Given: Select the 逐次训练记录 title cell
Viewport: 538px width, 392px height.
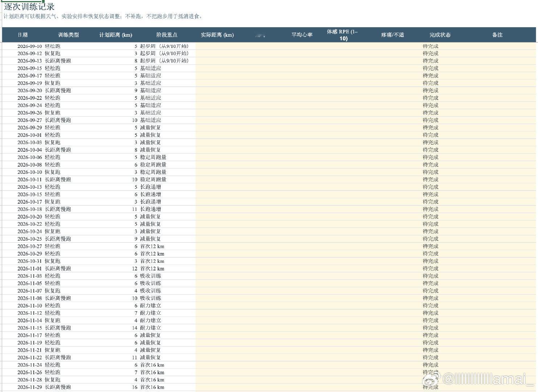Looking at the screenshot, I should click(29, 7).
